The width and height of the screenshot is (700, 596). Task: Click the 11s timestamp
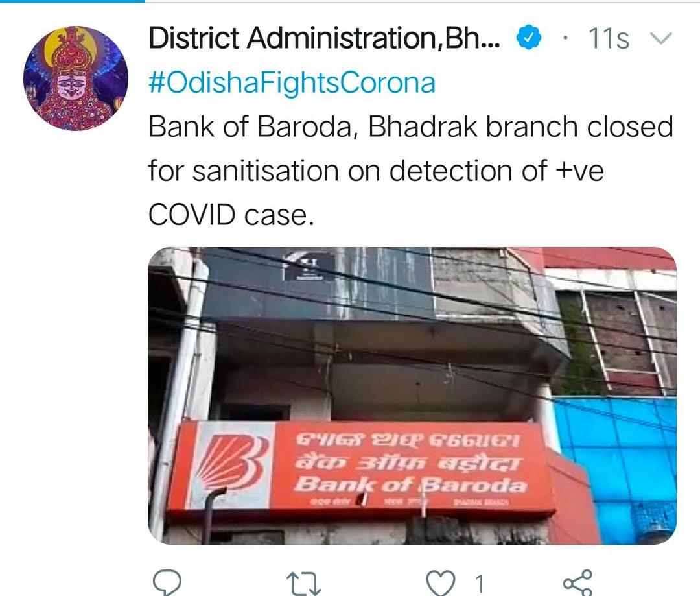[x=609, y=39]
